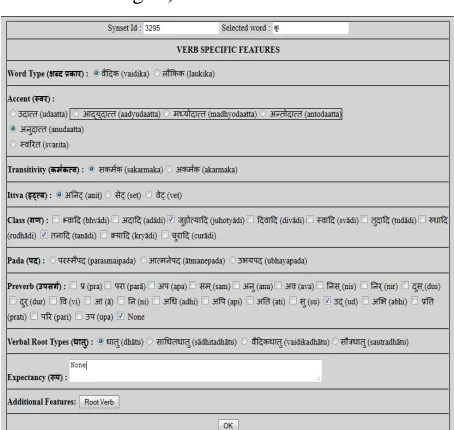Check the ava preverb checkbox
Screen dimensions: 454x430
278,285
